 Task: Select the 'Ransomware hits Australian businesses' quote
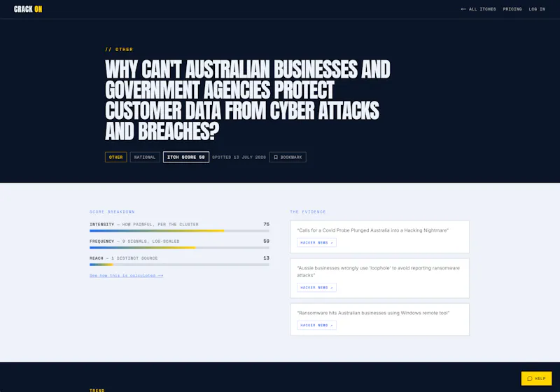[373, 313]
